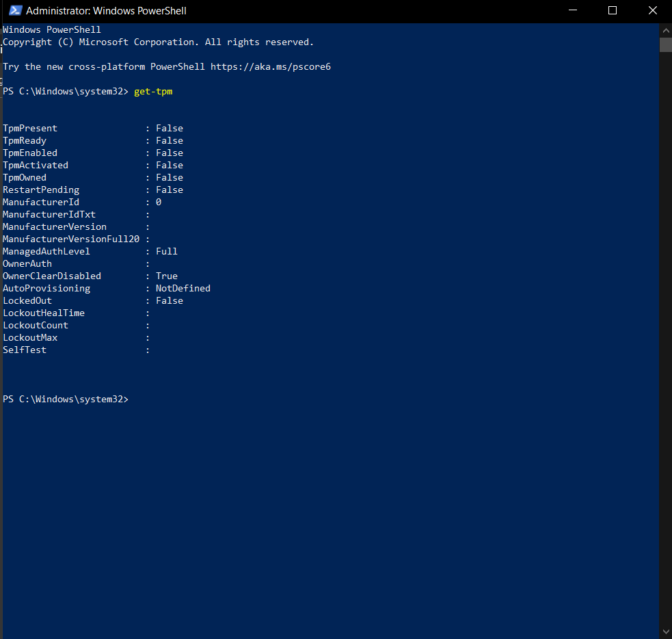Click the vertical scrollbar thumb
Screen dimensions: 672x639
coord(666,45)
